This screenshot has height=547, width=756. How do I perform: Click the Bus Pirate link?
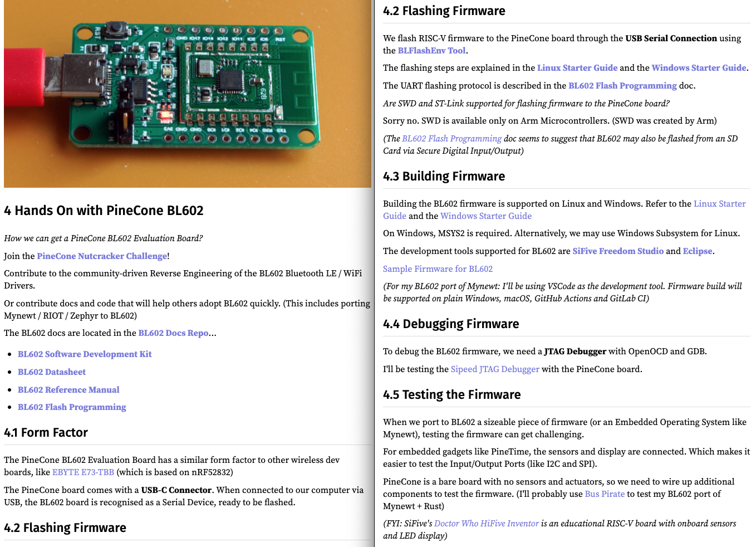pyautogui.click(x=605, y=494)
